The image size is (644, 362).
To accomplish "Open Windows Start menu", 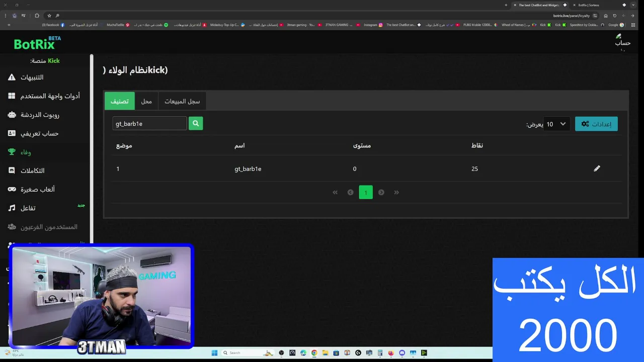I will tap(214, 353).
